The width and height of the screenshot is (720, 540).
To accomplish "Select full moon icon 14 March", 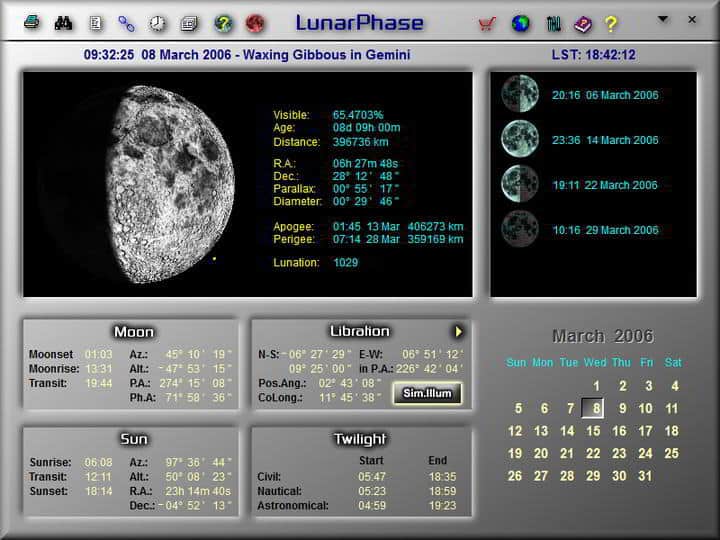I will pyautogui.click(x=520, y=139).
